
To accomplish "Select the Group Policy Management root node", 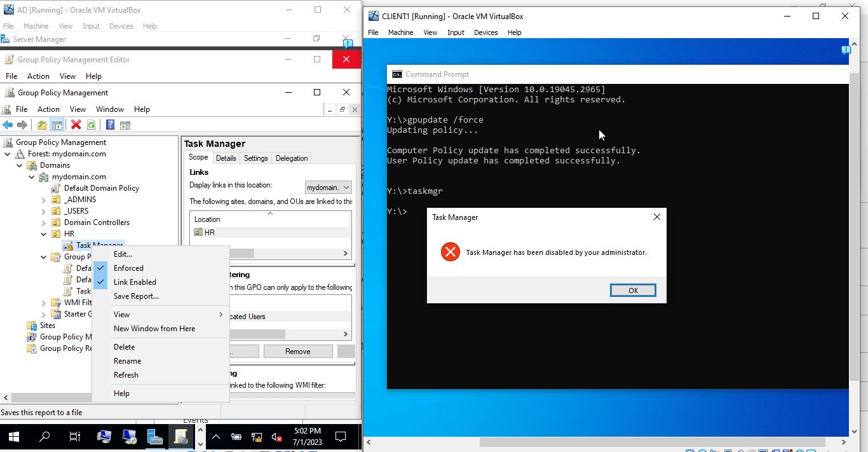I will [x=61, y=142].
